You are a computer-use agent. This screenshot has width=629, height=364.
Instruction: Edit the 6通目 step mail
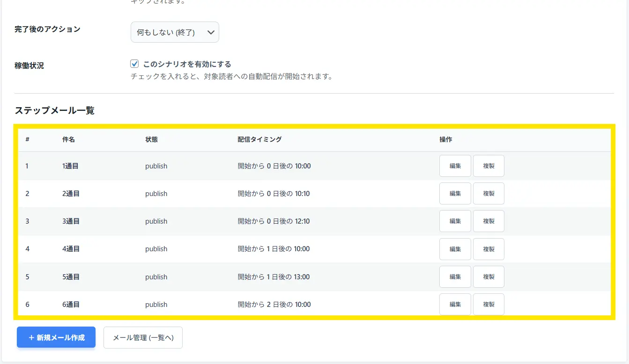point(455,305)
